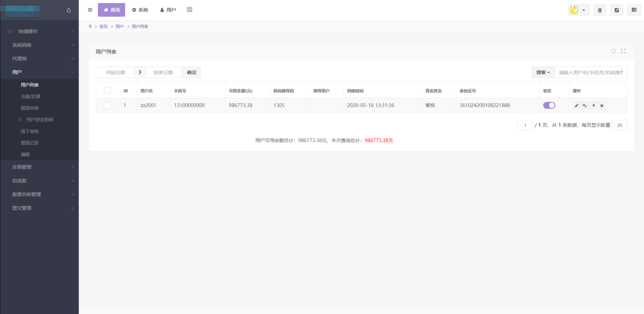Open the flame avatar dropdown menu
Screen dimensions: 644x314
pos(579,10)
